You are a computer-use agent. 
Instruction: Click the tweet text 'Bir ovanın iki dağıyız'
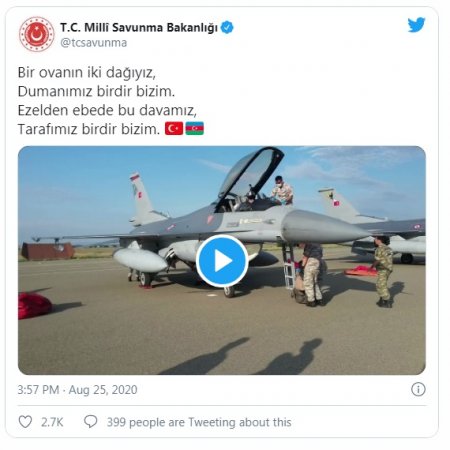click(x=87, y=73)
